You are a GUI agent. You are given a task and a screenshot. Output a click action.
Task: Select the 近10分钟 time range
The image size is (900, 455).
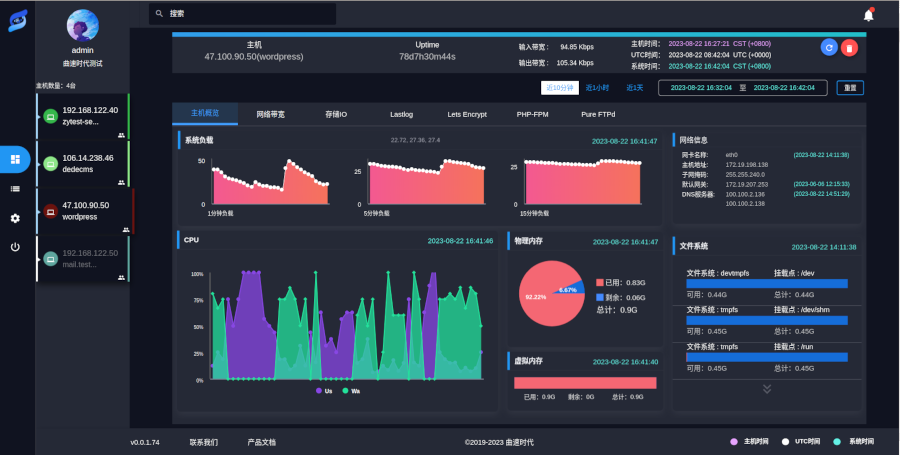560,88
